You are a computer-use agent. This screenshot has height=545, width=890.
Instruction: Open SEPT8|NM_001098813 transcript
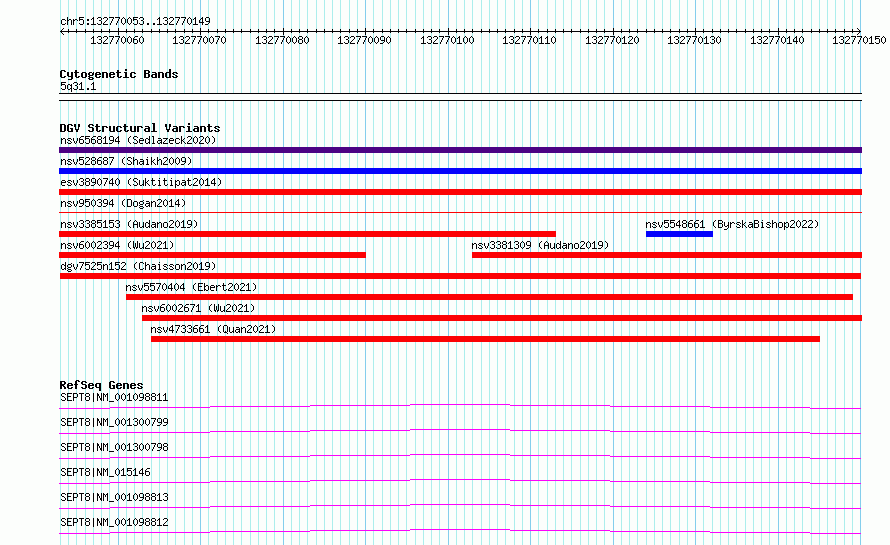point(114,497)
